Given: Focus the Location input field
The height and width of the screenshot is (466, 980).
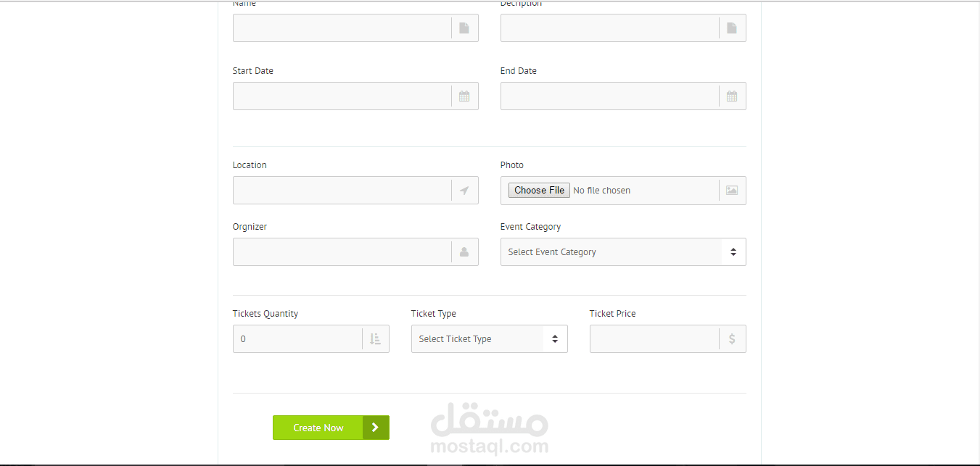Looking at the screenshot, I should pyautogui.click(x=355, y=191).
